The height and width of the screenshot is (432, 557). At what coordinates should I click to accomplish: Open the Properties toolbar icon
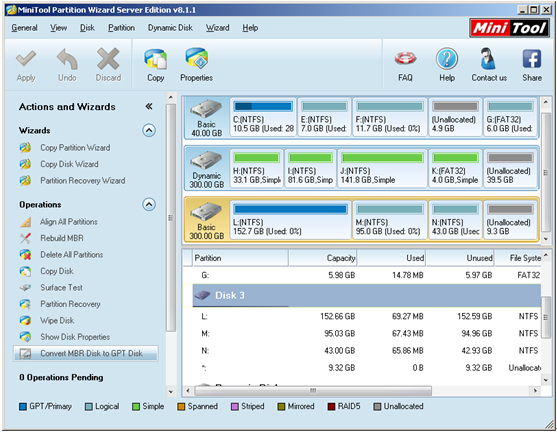coord(196,59)
